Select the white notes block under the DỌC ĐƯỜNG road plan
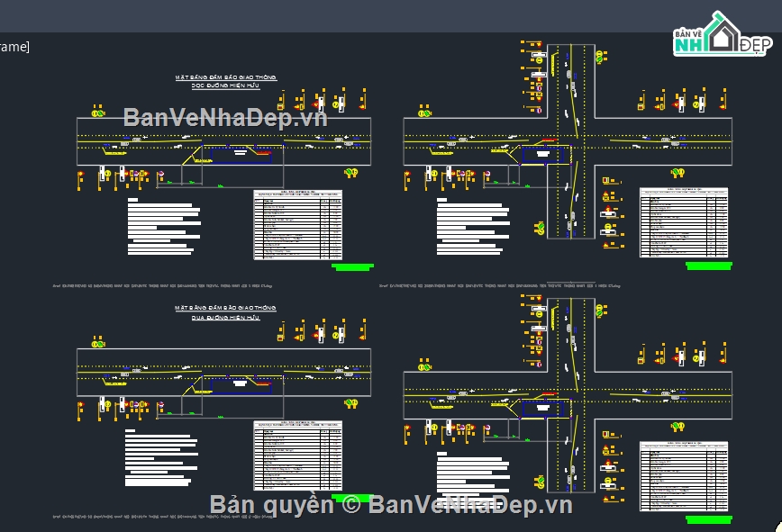Viewport: 782px width, 532px height. (x=164, y=227)
